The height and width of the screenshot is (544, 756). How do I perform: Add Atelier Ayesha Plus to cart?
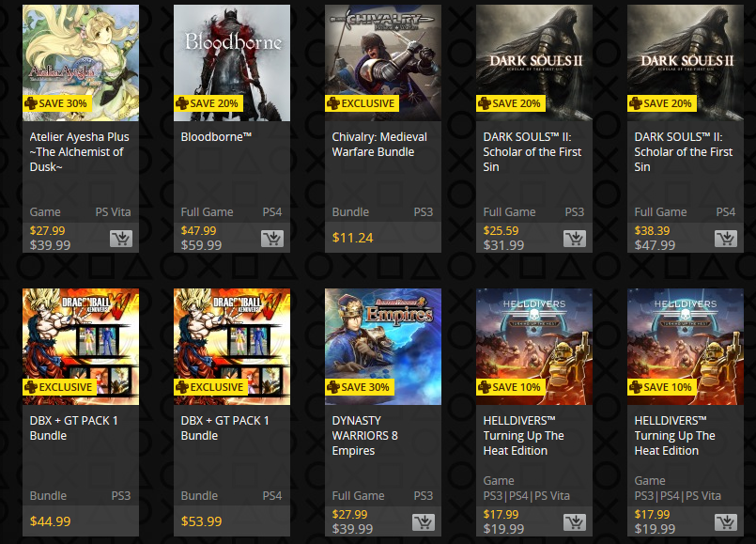tap(121, 239)
